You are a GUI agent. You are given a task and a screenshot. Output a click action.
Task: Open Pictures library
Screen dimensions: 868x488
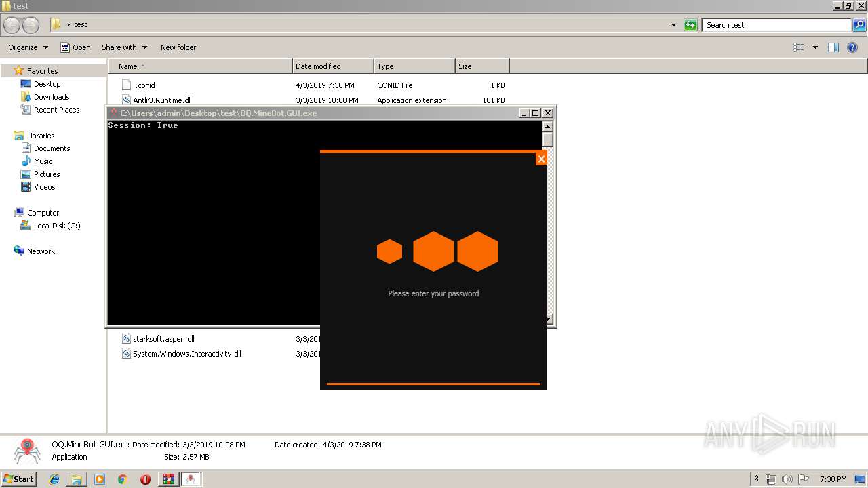(47, 174)
